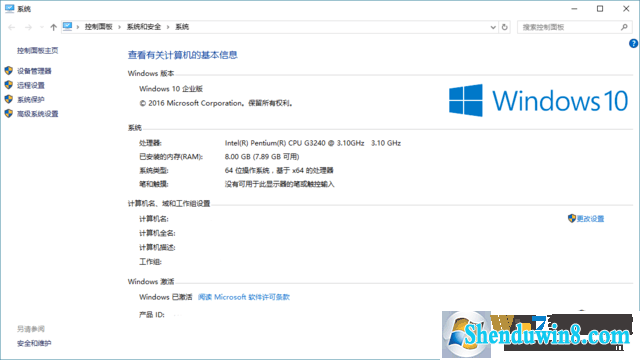Open 远程设置 link
This screenshot has width=640, height=360.
click(x=31, y=85)
